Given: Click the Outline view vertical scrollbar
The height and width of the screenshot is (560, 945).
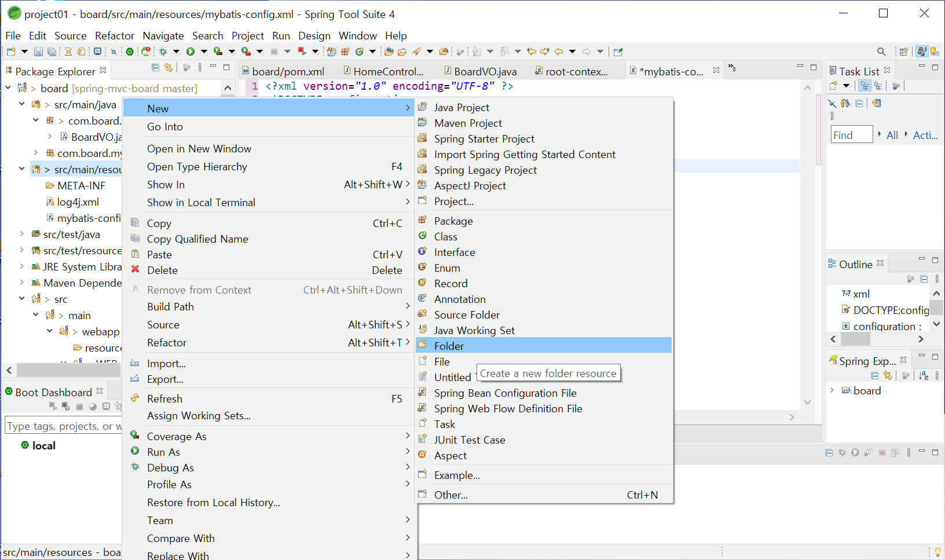Looking at the screenshot, I should tap(936, 309).
